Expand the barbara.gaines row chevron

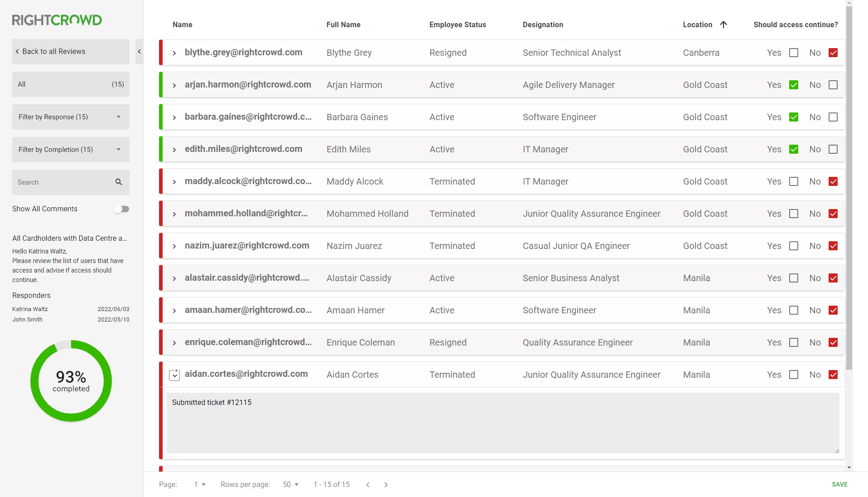[x=174, y=117]
